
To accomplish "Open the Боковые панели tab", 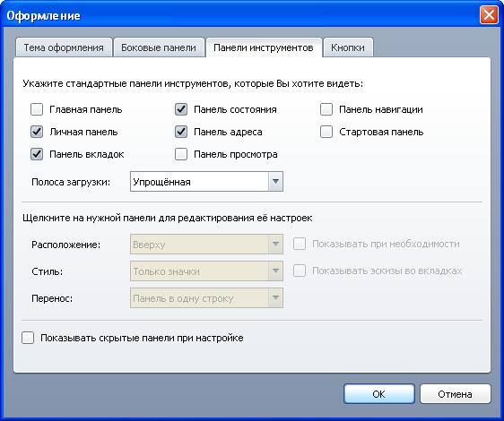I will point(159,47).
